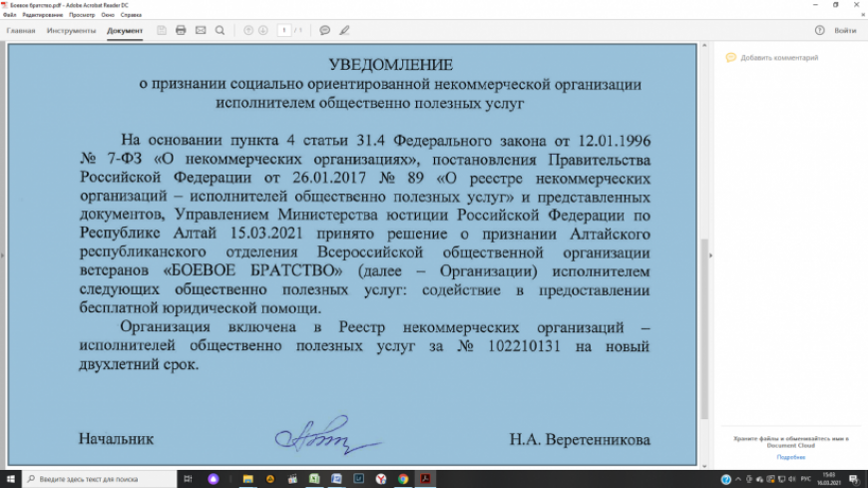Switch to the Инструменты tab
The height and width of the screenshot is (488, 868).
pos(72,31)
